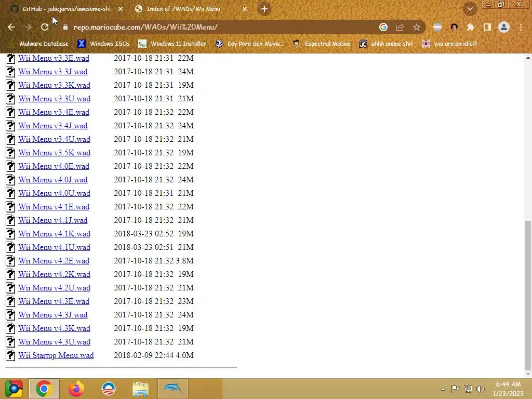Open uhhh anime bookmark

pos(387,44)
